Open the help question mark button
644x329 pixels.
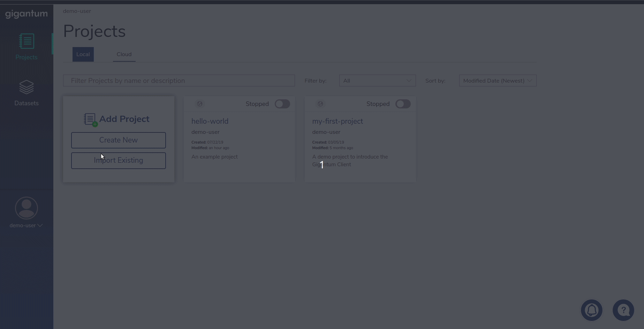(x=623, y=310)
